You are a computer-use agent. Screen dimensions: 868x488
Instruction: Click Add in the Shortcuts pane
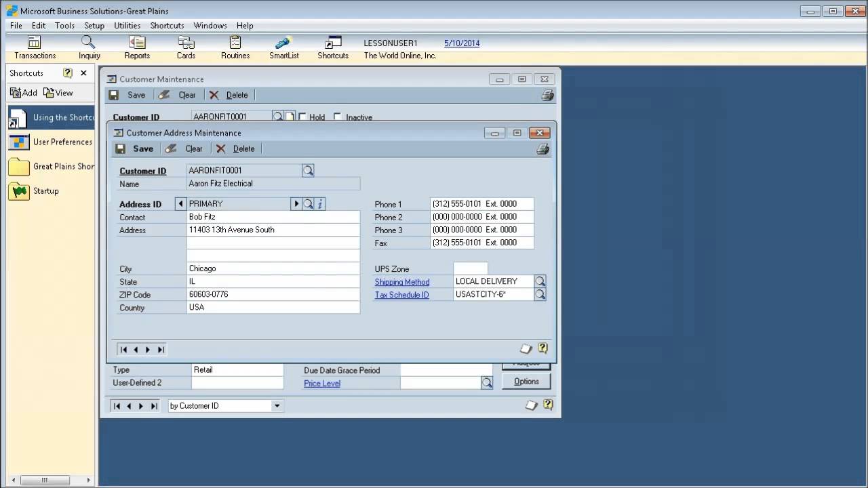[x=24, y=93]
